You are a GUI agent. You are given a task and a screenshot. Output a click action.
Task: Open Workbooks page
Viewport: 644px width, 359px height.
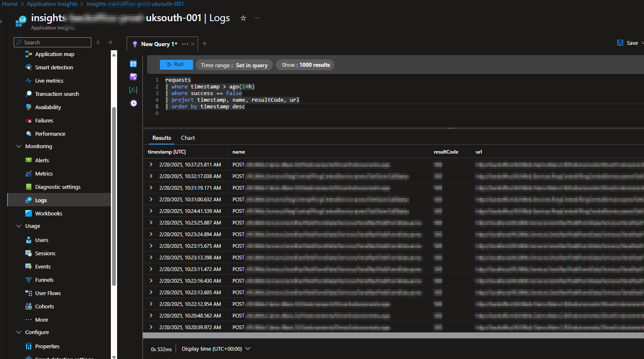click(x=49, y=213)
